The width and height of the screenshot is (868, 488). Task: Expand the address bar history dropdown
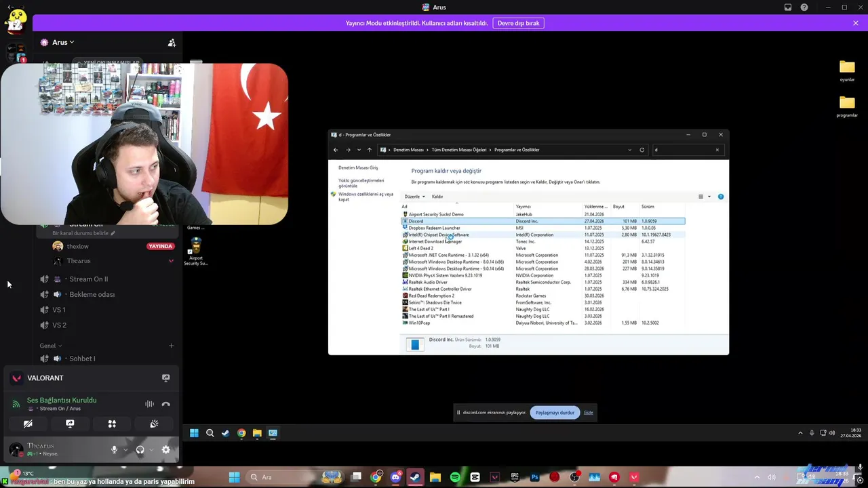[630, 150]
